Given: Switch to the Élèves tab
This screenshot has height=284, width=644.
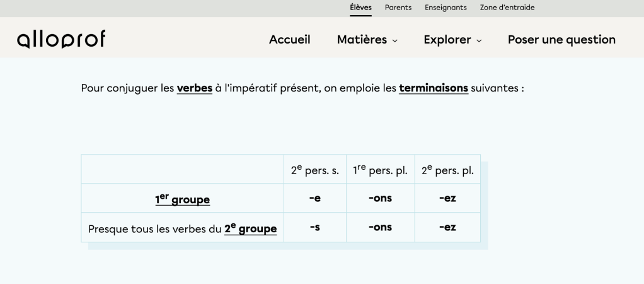Looking at the screenshot, I should pos(360,8).
